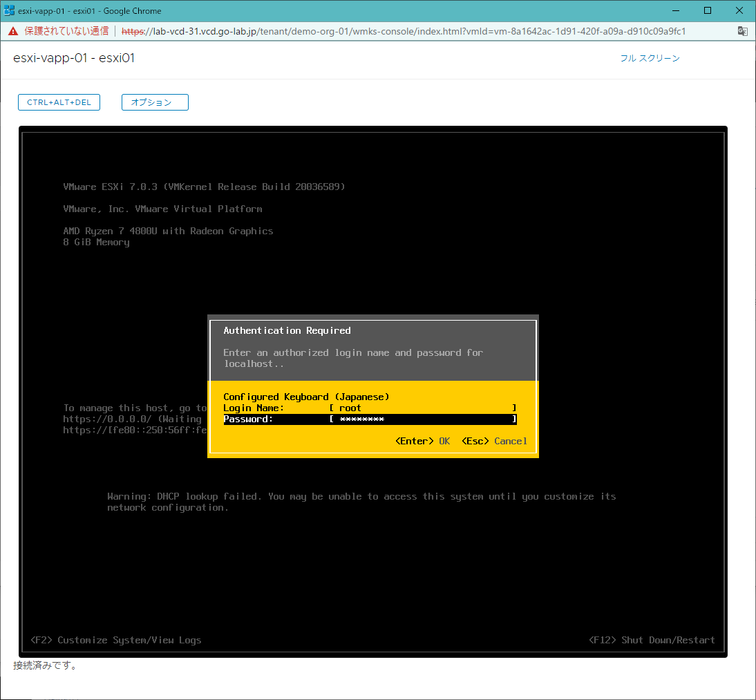Click the Google Translate icon in address bar

tap(742, 31)
